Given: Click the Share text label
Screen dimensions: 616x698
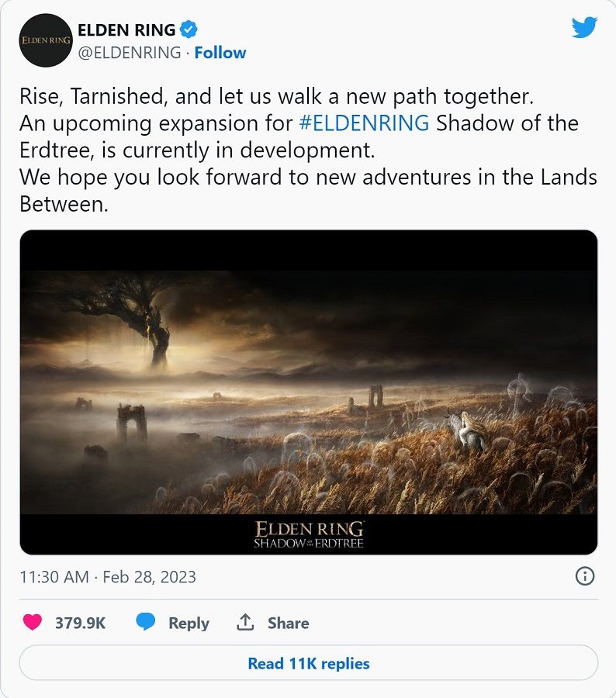Looking at the screenshot, I should tap(288, 623).
